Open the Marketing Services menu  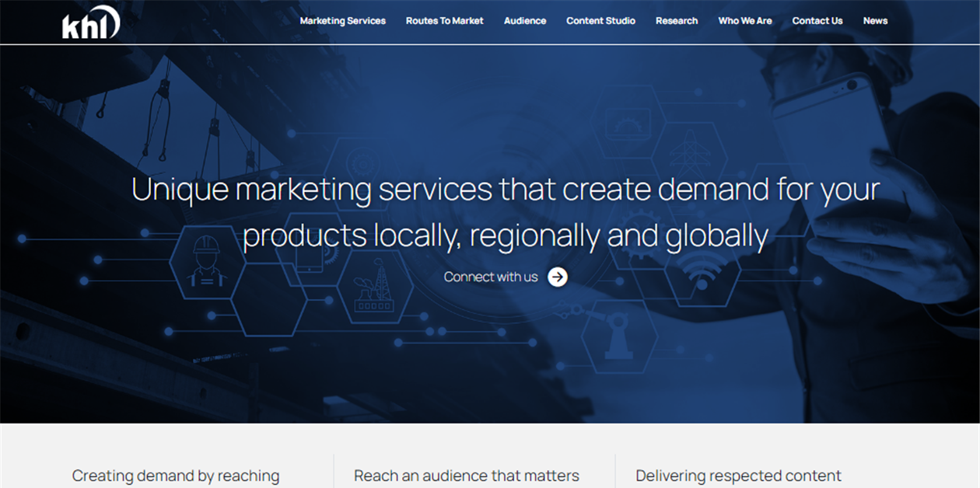pyautogui.click(x=342, y=21)
